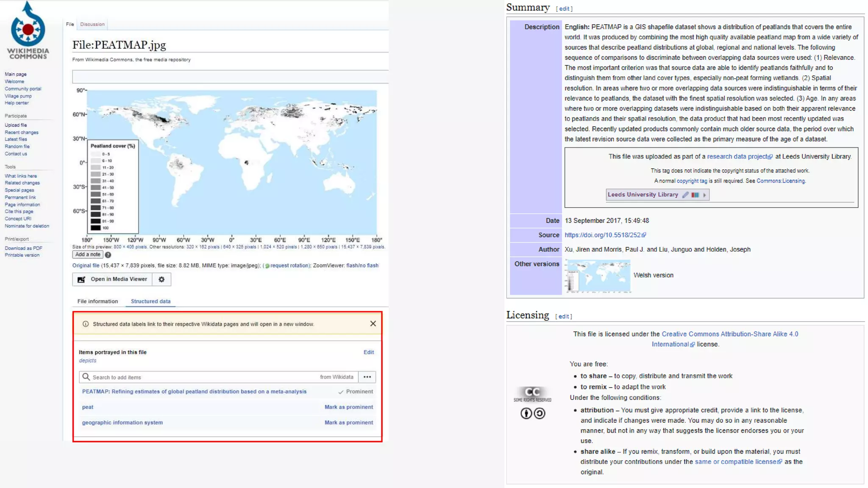Close the structured data notice banner
868x488 pixels.
click(x=373, y=324)
